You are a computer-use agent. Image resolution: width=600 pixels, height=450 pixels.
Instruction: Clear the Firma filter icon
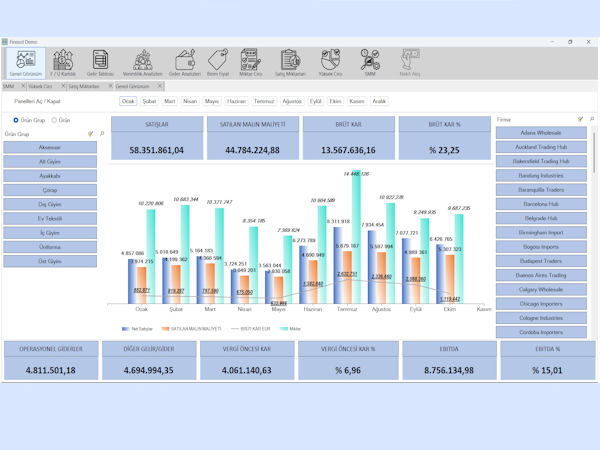click(x=580, y=119)
